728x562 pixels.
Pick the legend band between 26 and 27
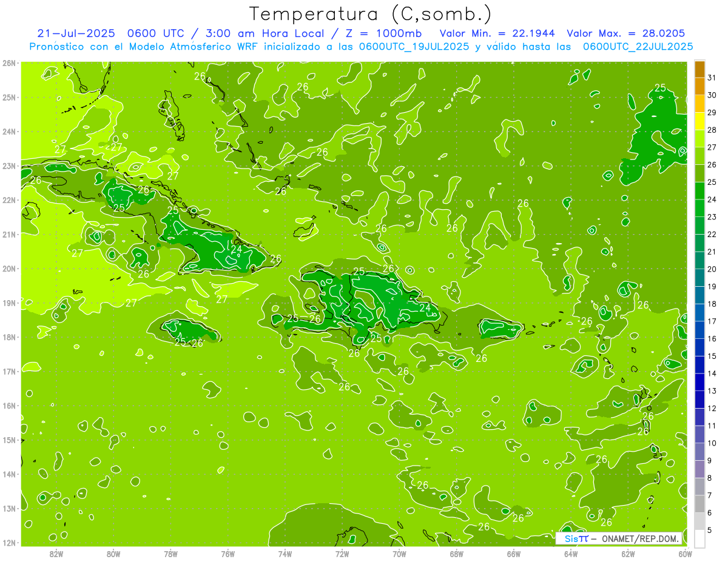tap(699, 156)
